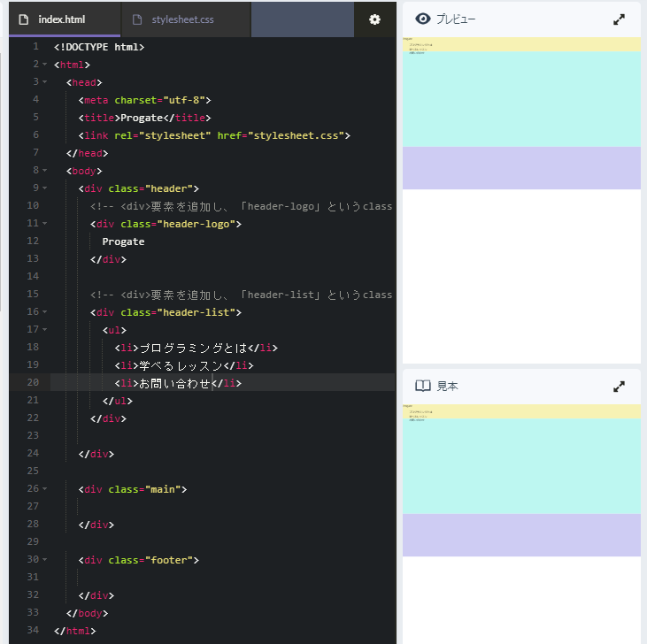
Task: Switch to the index.html tab
Action: click(65, 19)
